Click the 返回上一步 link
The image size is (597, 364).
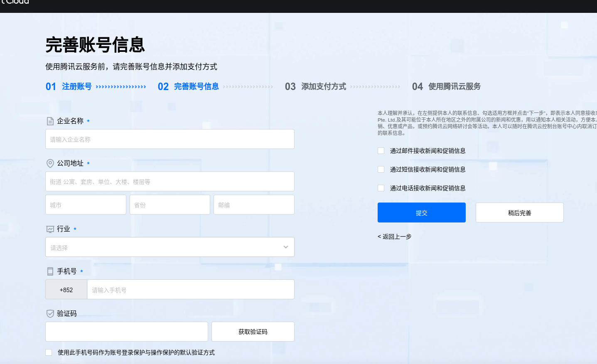click(395, 237)
